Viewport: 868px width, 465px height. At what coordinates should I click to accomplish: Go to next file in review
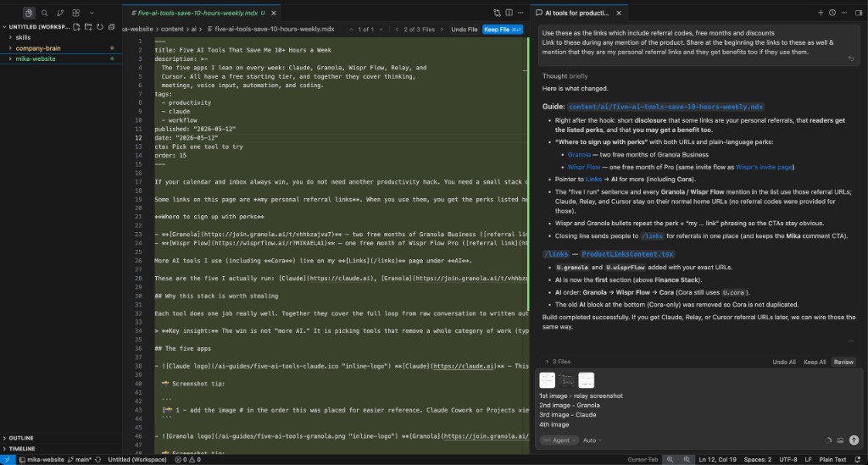pos(441,30)
